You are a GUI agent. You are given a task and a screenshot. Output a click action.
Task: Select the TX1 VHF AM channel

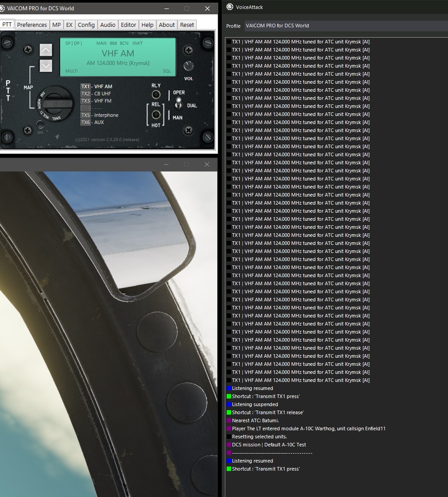coord(97,86)
